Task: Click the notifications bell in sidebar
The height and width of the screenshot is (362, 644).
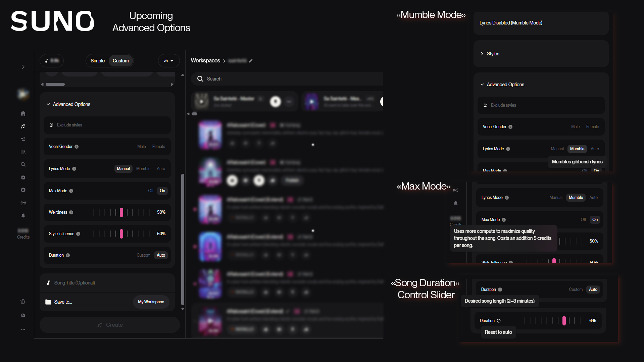Action: 23,215
